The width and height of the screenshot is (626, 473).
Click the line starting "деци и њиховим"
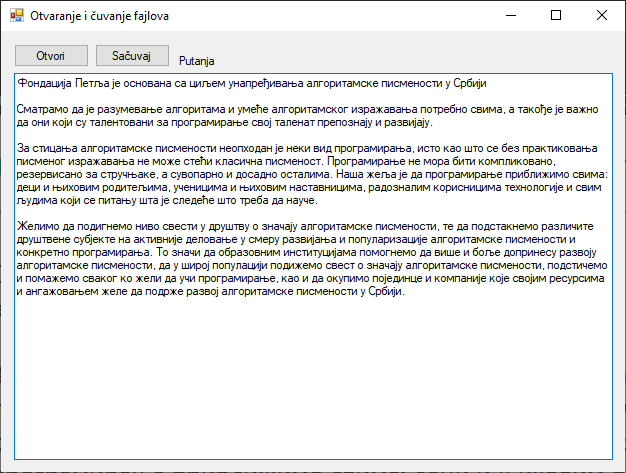[200, 188]
